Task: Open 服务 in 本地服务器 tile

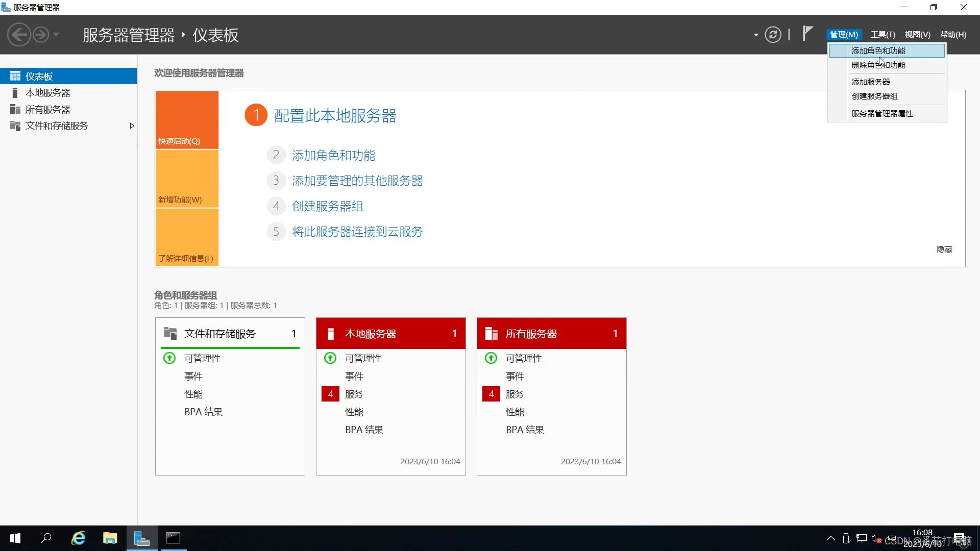Action: click(x=354, y=394)
